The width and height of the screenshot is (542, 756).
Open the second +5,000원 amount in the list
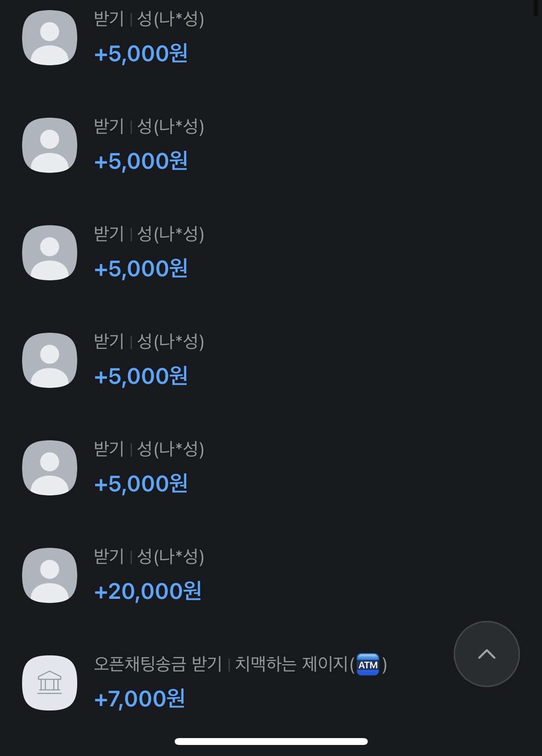[141, 161]
